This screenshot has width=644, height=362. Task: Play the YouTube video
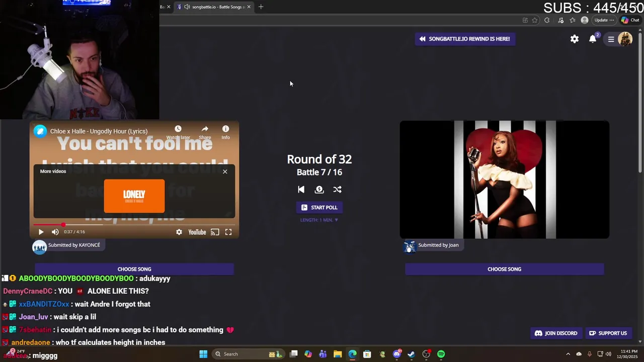(x=41, y=232)
